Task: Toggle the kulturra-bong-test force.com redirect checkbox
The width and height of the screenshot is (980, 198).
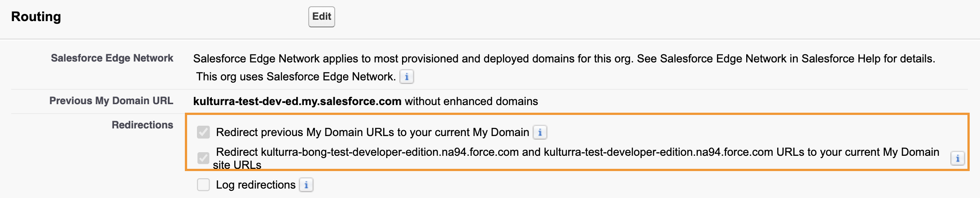Action: tap(203, 158)
